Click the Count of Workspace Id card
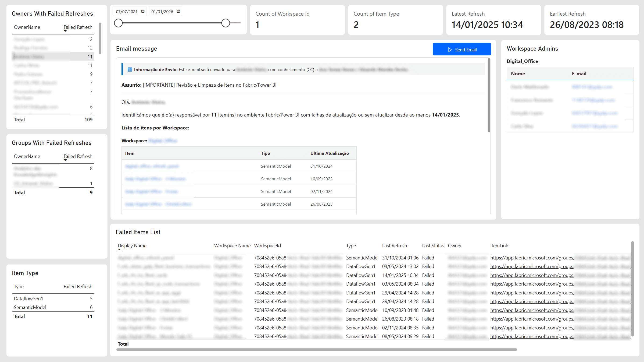Screen dimensions: 644x362 [297, 20]
